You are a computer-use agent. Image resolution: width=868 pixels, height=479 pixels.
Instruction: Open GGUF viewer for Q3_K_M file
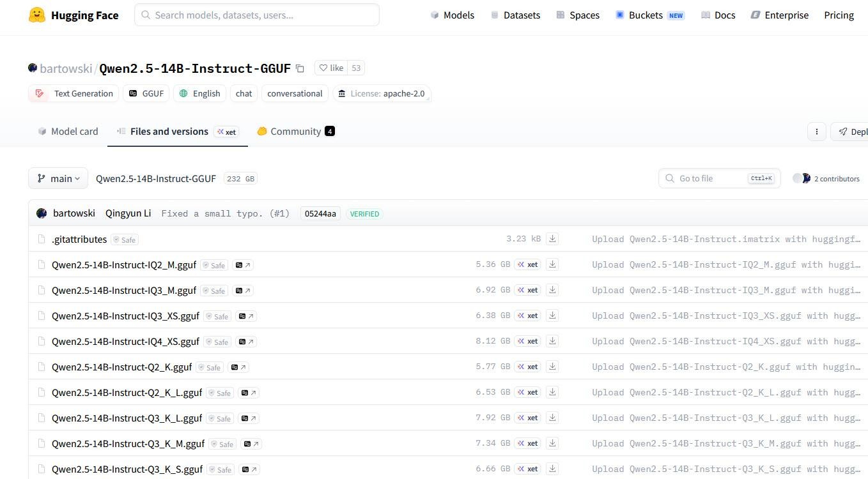pyautogui.click(x=251, y=444)
